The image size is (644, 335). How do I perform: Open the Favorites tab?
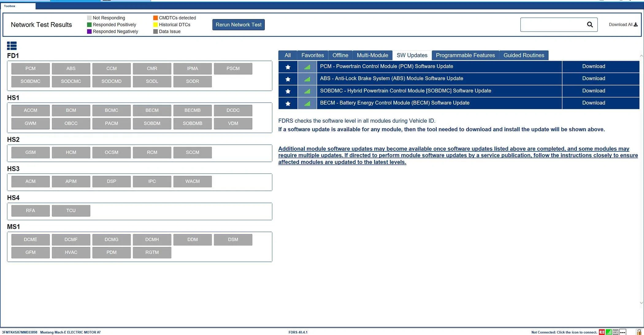pyautogui.click(x=312, y=55)
